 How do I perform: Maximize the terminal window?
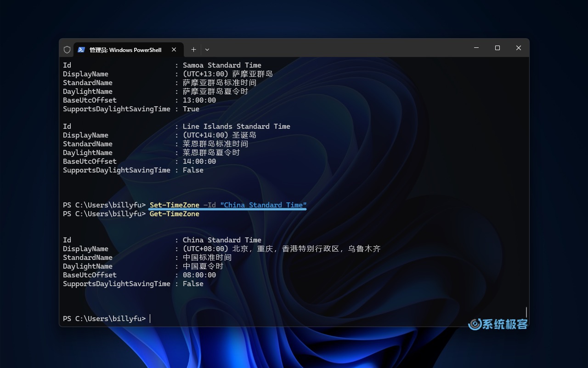click(497, 48)
